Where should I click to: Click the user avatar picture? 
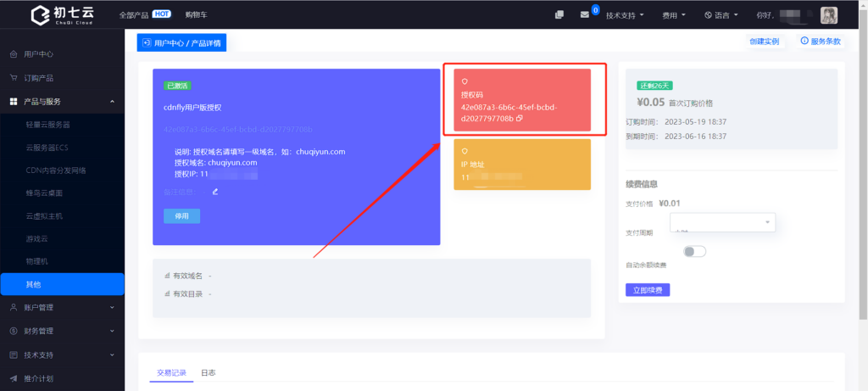pos(829,15)
